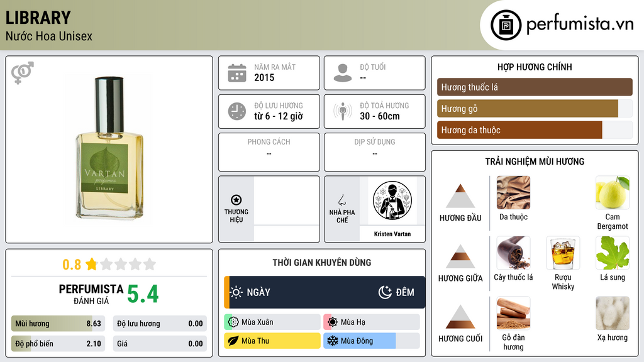Click the Kristen Vartan perfumer portrait
The width and height of the screenshot is (644, 362).
pos(392,200)
